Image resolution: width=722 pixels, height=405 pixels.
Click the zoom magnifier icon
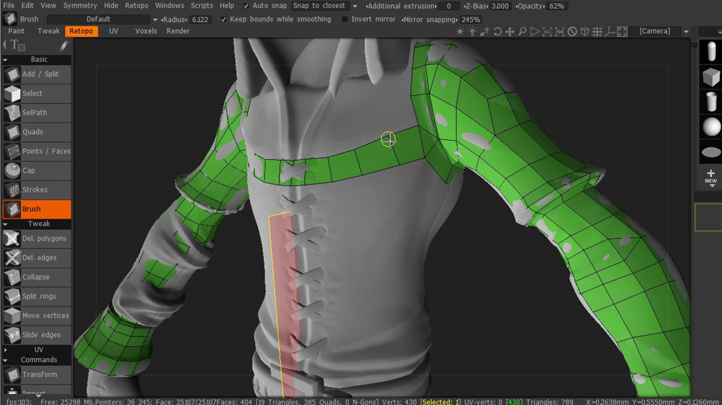point(522,31)
